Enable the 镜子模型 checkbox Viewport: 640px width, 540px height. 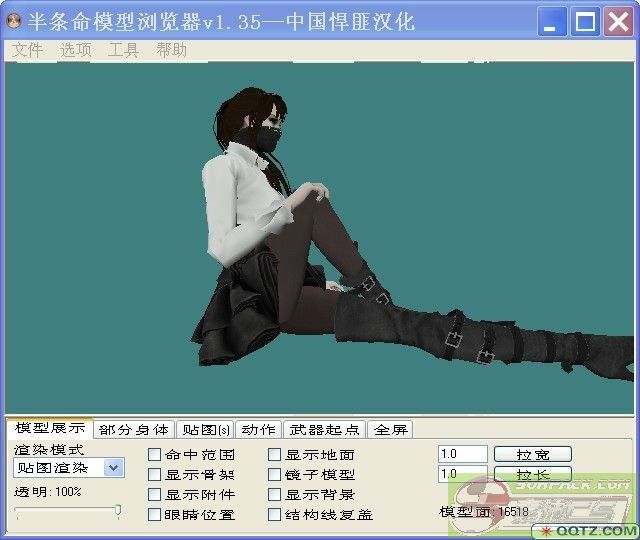274,474
